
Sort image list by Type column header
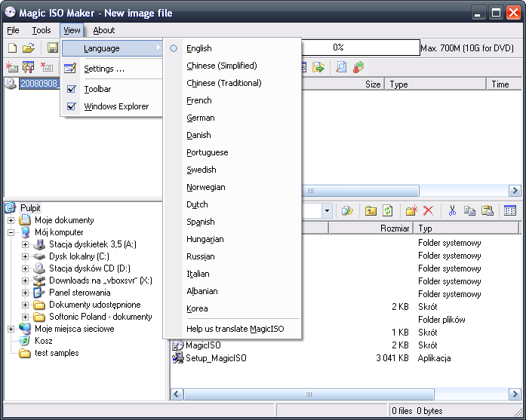pos(435,84)
